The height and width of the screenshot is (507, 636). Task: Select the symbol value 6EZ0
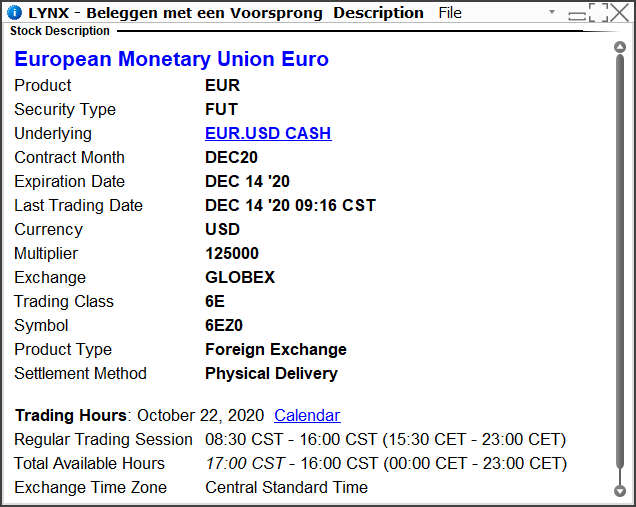224,325
